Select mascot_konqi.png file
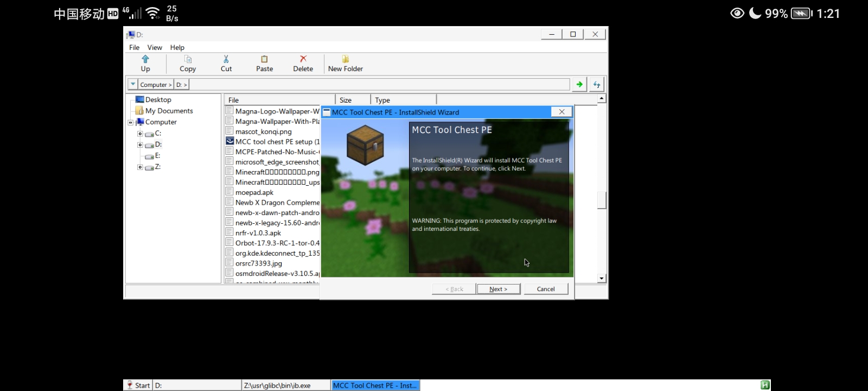The image size is (868, 391). [259, 131]
